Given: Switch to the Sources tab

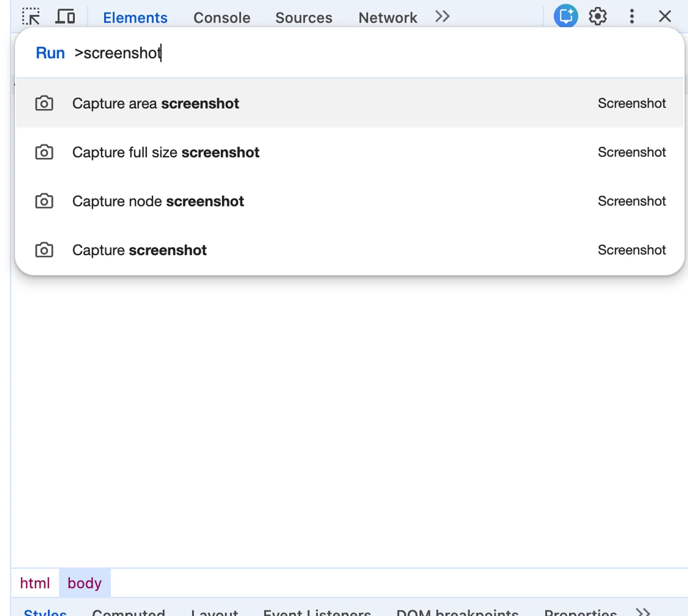Looking at the screenshot, I should [304, 18].
